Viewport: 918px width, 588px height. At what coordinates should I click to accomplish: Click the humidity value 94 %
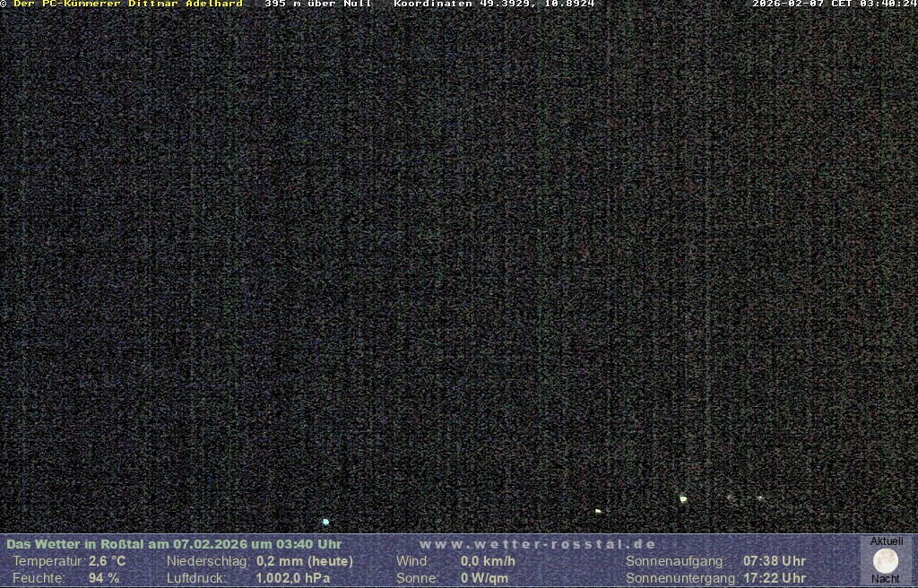[x=104, y=578]
